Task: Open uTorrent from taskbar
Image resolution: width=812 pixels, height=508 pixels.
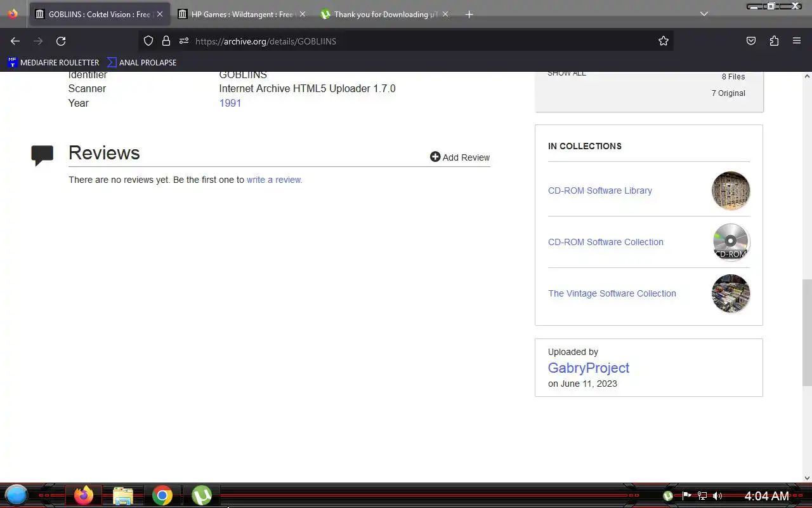Action: coord(202,495)
